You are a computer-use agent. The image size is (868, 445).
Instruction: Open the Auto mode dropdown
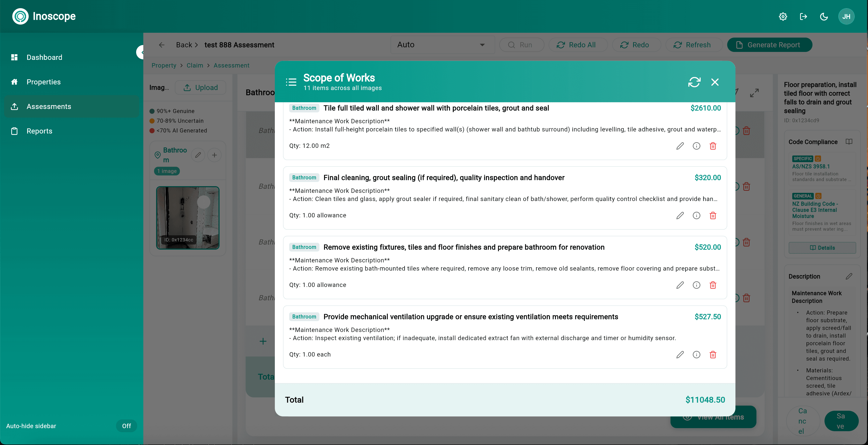(442, 44)
